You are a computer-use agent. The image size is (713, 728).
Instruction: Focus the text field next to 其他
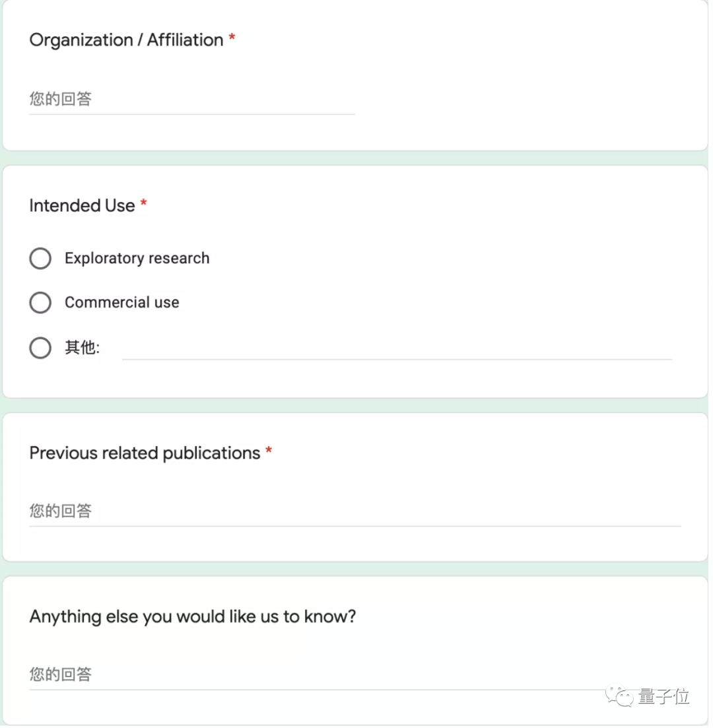click(396, 348)
